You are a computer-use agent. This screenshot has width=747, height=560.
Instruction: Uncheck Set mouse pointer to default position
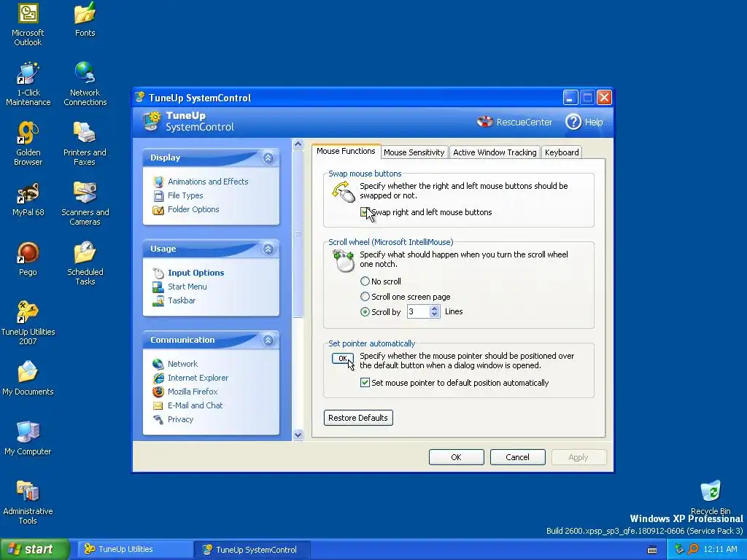(365, 383)
